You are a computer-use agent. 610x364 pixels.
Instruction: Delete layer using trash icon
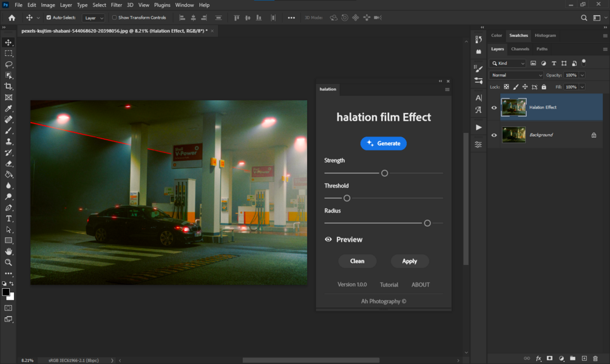point(595,359)
